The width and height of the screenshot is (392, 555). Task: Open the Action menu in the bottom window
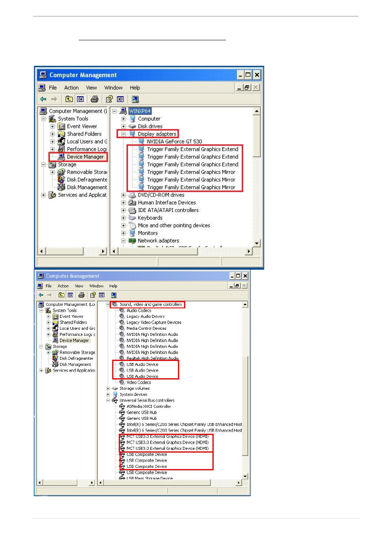[63, 286]
